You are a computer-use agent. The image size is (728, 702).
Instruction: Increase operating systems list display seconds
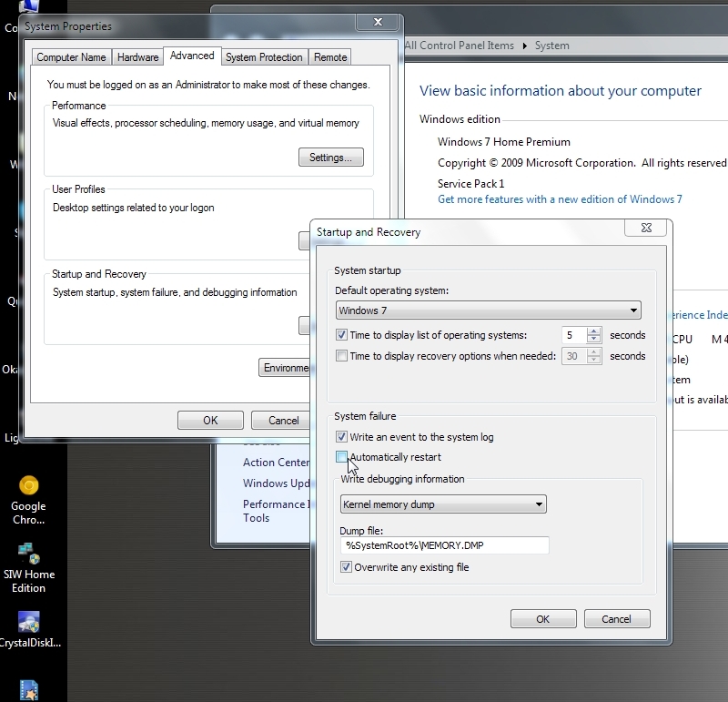coord(593,331)
